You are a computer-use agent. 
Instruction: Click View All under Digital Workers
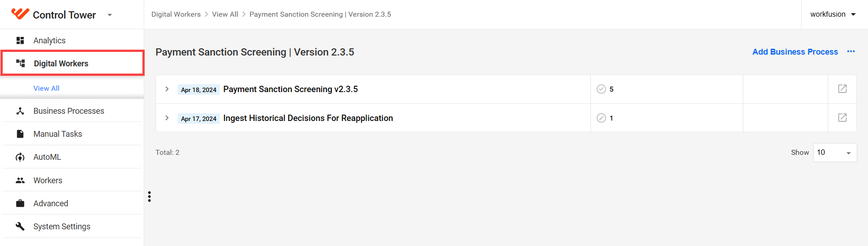point(47,88)
